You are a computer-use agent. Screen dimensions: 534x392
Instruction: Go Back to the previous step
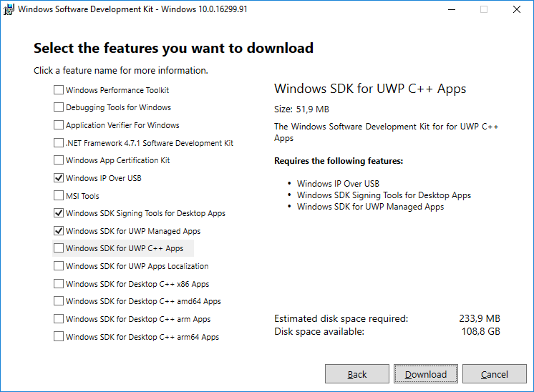[357, 374]
